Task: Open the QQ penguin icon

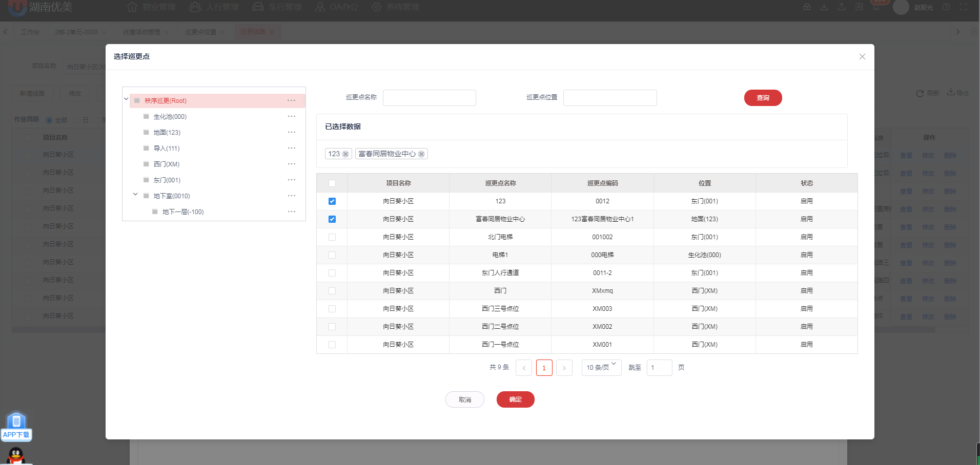Action: [16, 456]
